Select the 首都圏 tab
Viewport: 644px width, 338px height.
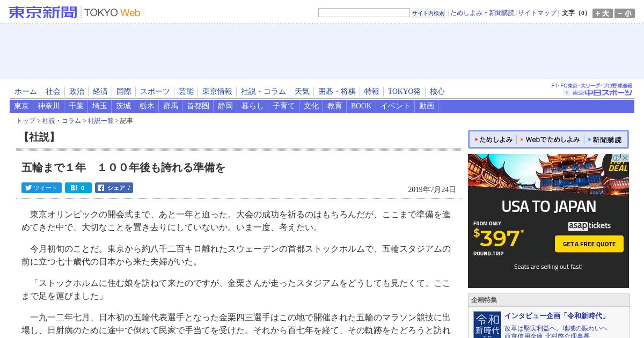tap(198, 106)
